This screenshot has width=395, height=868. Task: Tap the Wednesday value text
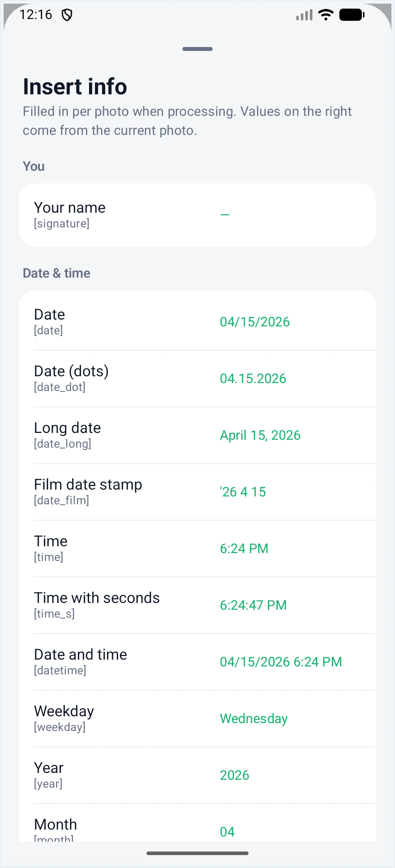tap(254, 718)
